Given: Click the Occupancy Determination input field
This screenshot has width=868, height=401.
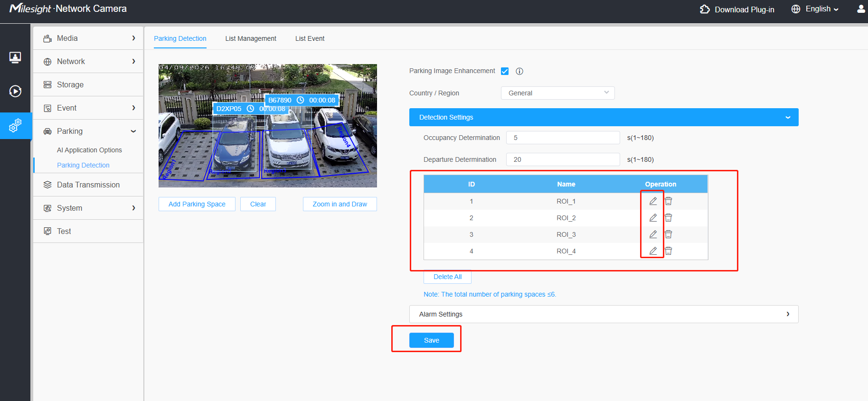Looking at the screenshot, I should pyautogui.click(x=563, y=138).
